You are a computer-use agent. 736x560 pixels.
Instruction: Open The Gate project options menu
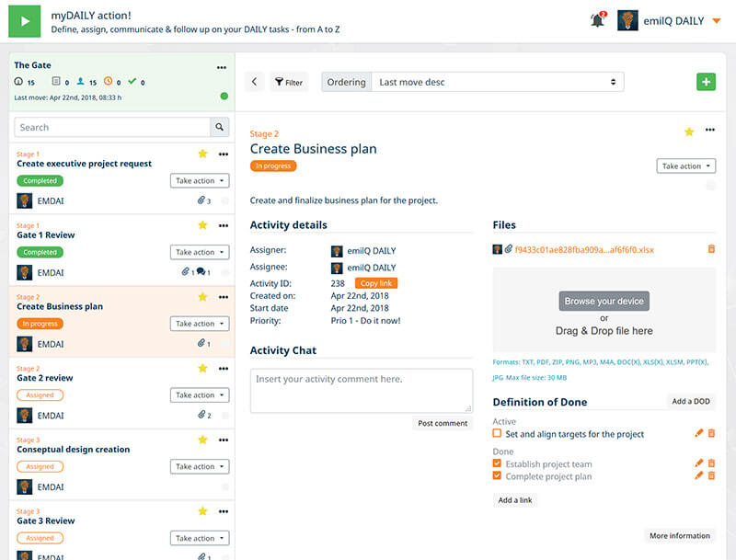[x=222, y=67]
